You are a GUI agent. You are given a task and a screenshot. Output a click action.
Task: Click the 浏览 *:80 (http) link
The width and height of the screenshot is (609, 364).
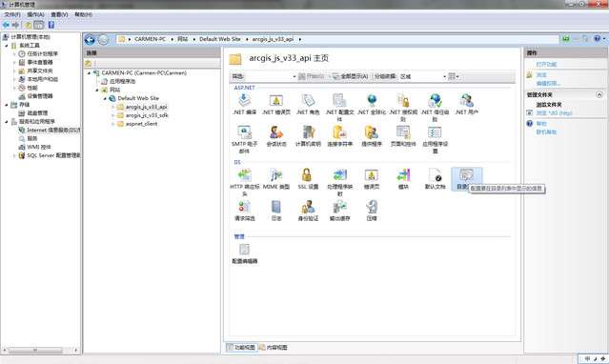[x=555, y=113]
